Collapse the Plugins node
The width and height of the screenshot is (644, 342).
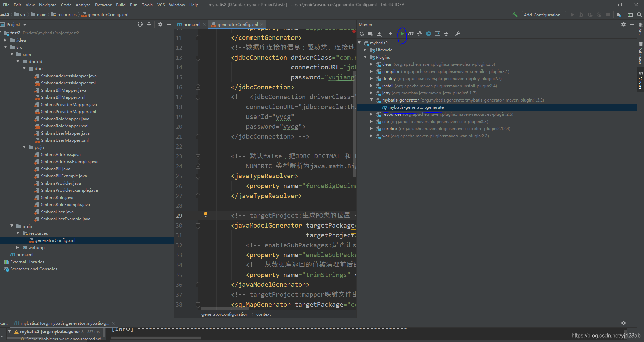[x=365, y=57]
